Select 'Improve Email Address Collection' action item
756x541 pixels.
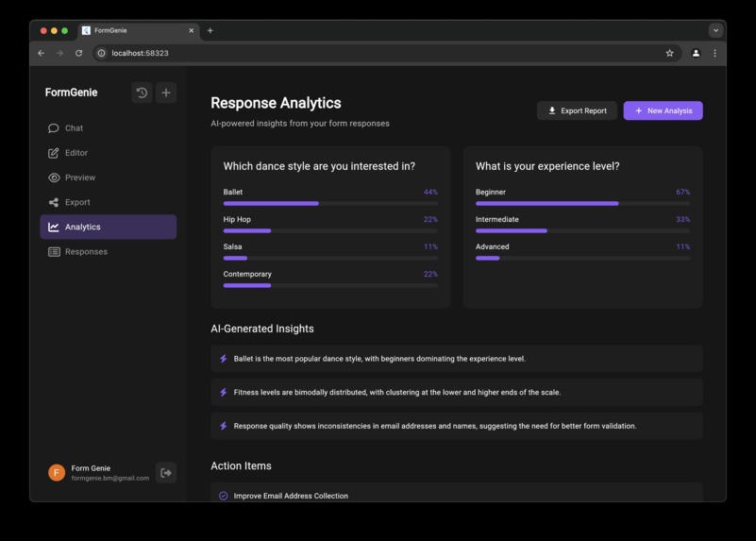point(457,492)
